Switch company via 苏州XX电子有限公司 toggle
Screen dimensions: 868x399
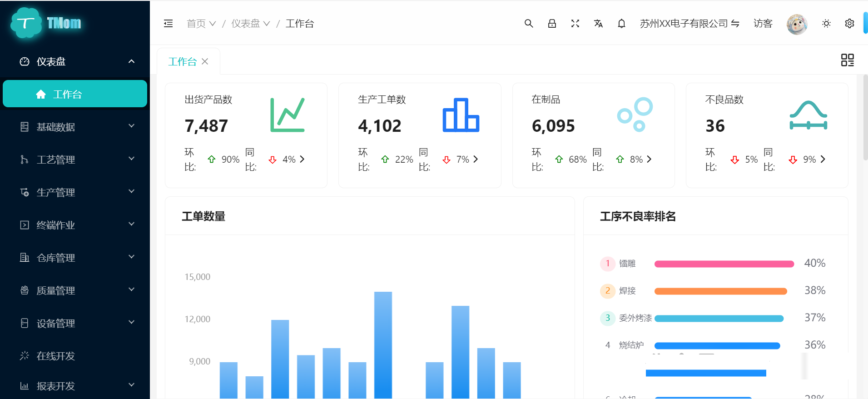pyautogui.click(x=689, y=24)
